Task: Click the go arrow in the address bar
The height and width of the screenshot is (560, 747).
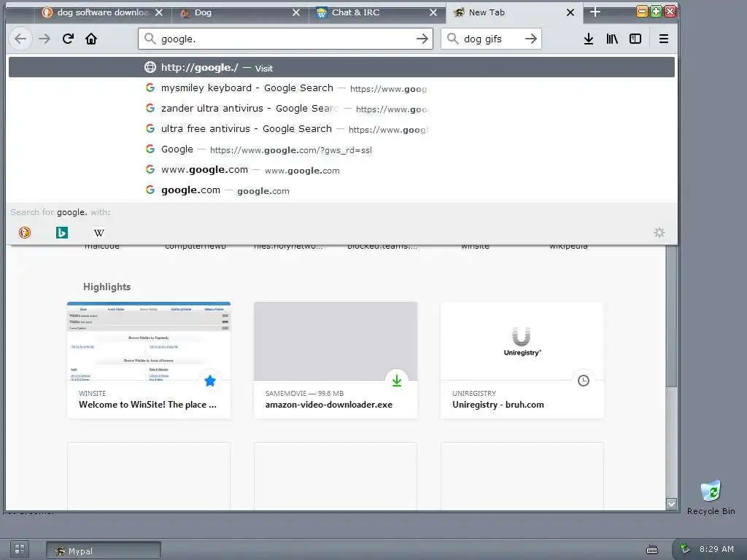Action: pyautogui.click(x=422, y=39)
